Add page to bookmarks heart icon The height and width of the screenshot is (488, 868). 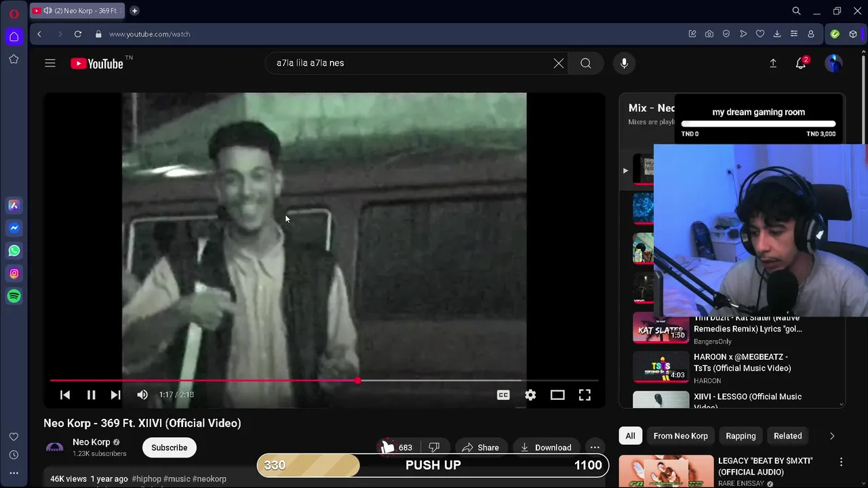pos(760,34)
